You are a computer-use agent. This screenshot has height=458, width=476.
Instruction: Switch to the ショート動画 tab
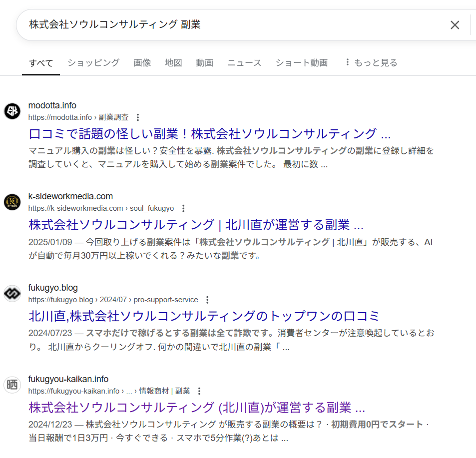click(x=302, y=63)
